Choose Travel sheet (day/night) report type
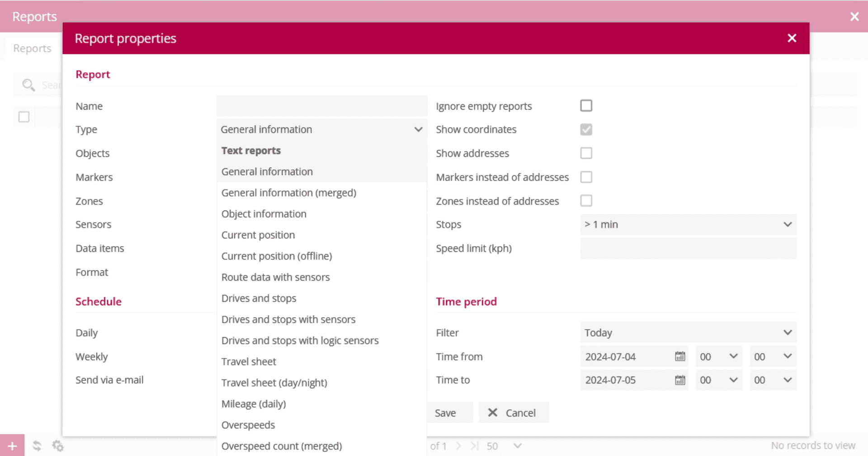The height and width of the screenshot is (456, 868). coord(274,383)
